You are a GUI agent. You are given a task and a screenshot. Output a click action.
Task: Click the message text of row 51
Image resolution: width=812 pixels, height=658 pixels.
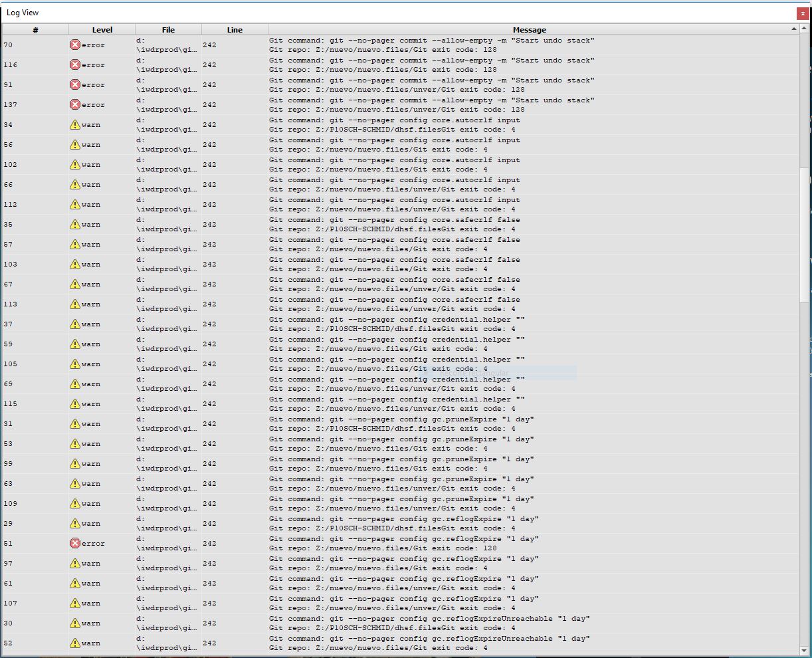[x=404, y=544]
